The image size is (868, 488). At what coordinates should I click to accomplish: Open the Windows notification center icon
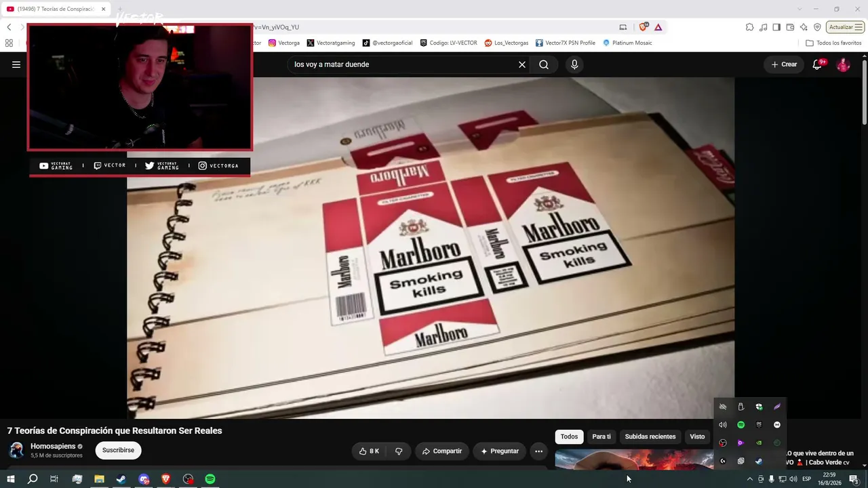[x=854, y=479]
